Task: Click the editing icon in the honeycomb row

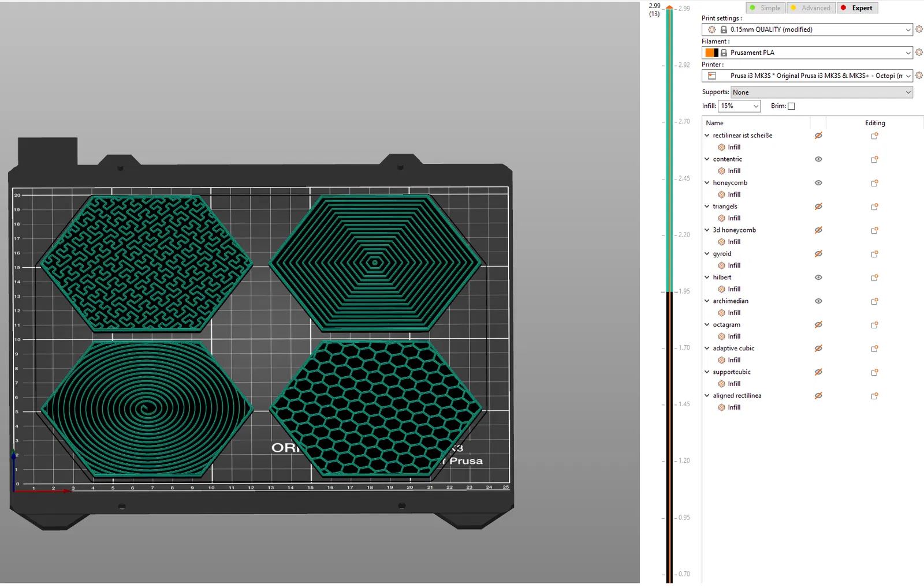Action: tap(874, 183)
